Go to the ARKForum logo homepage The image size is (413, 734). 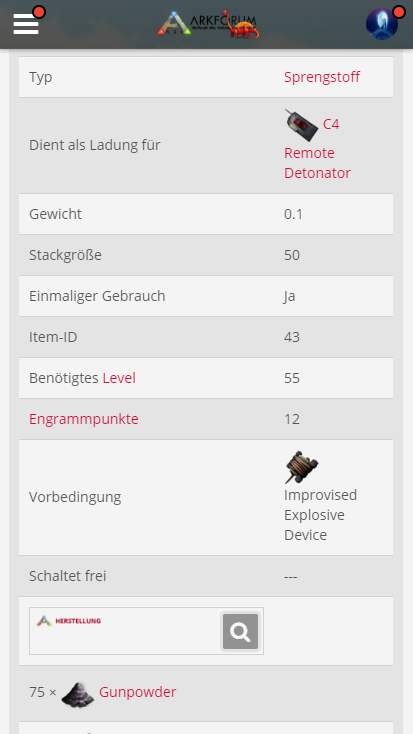click(208, 24)
